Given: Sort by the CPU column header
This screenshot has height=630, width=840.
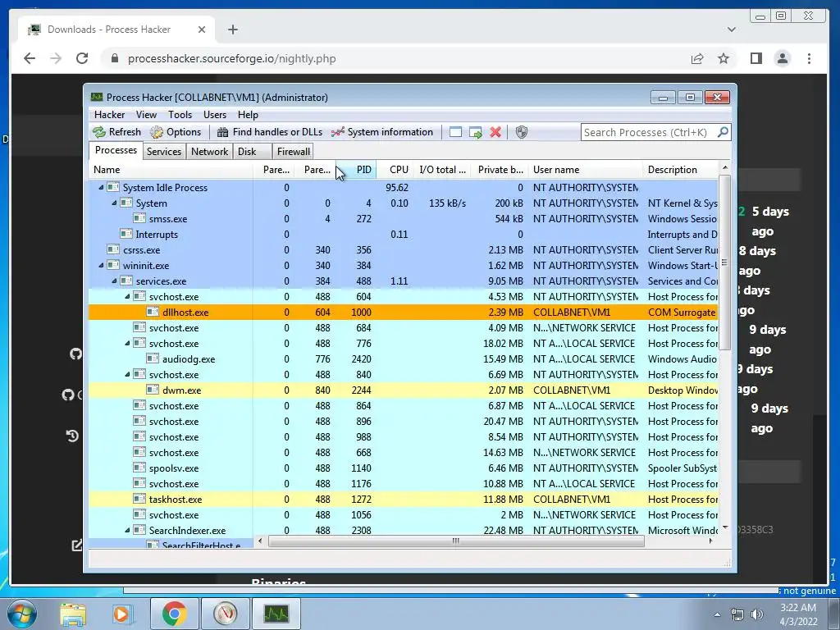Looking at the screenshot, I should click(x=395, y=170).
